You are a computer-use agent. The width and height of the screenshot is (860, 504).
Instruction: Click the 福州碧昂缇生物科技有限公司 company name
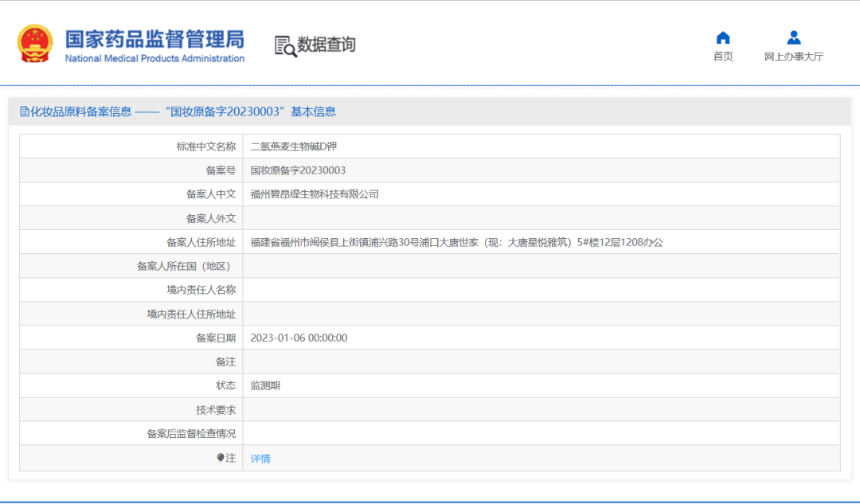(x=315, y=194)
